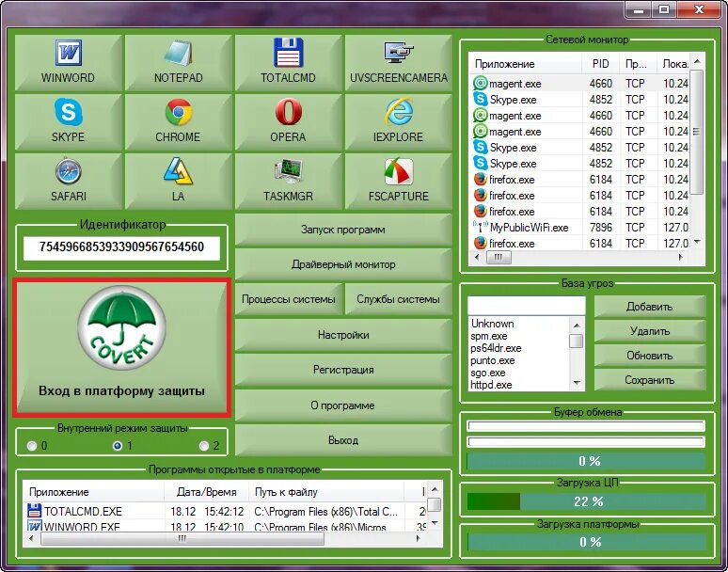Click the WINWORD.EXE icon in programs list
The height and width of the screenshot is (572, 728).
(35, 526)
